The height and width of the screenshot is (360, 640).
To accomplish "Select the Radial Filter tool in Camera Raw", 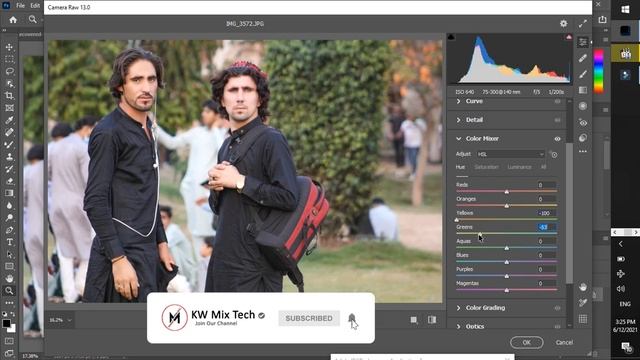I will tap(583, 106).
